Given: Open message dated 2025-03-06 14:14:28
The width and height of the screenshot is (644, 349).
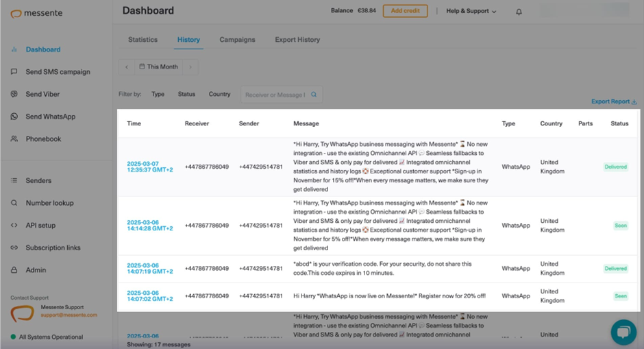Looking at the screenshot, I should point(150,226).
